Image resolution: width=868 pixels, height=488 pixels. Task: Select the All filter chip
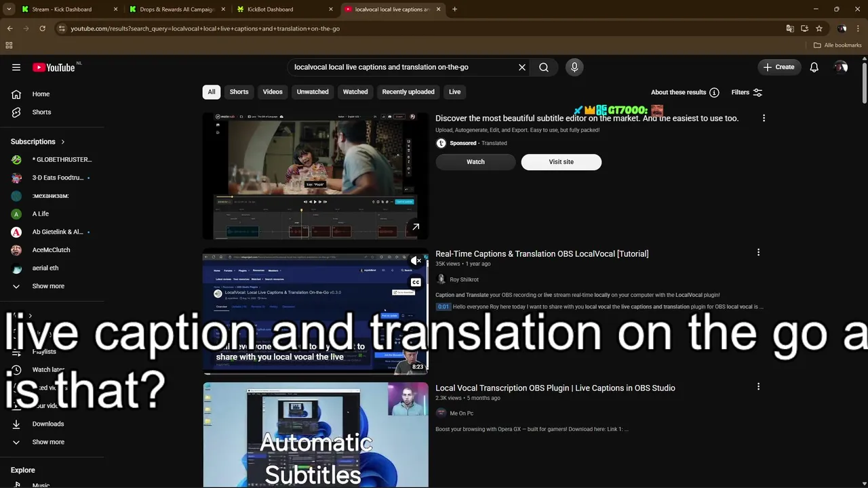point(212,92)
